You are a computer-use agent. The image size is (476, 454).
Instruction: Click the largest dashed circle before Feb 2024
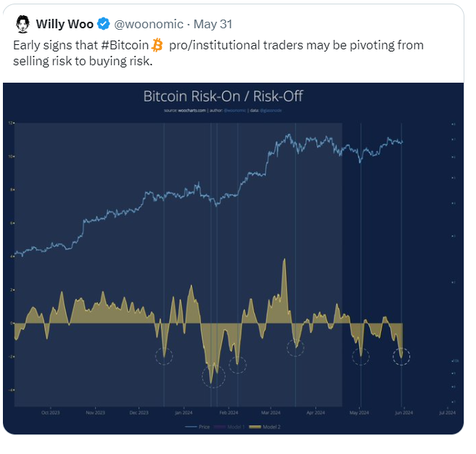(214, 376)
